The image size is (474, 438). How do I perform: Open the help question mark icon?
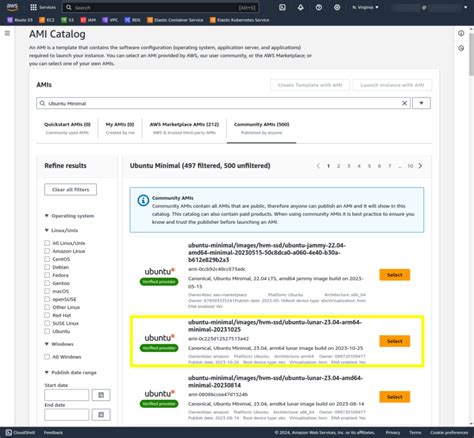pos(319,7)
